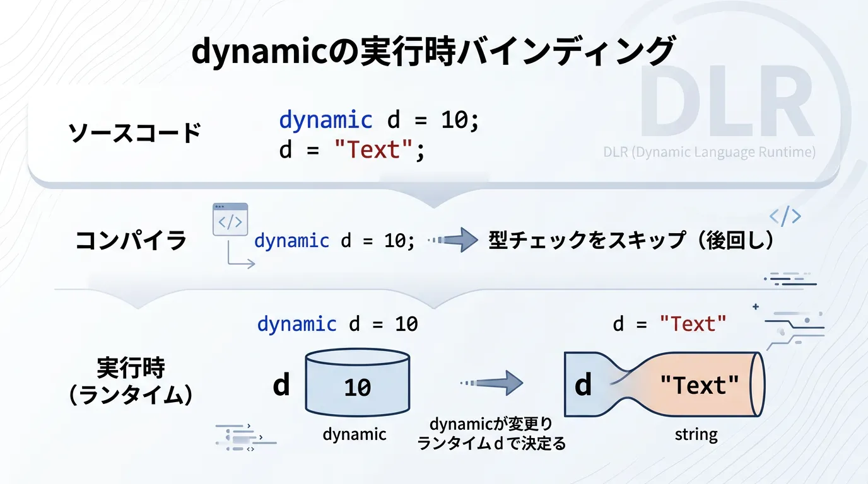The height and width of the screenshot is (484, 868).
Task: Click the 型チェックをスキップ（後回し） text
Action: click(x=631, y=241)
